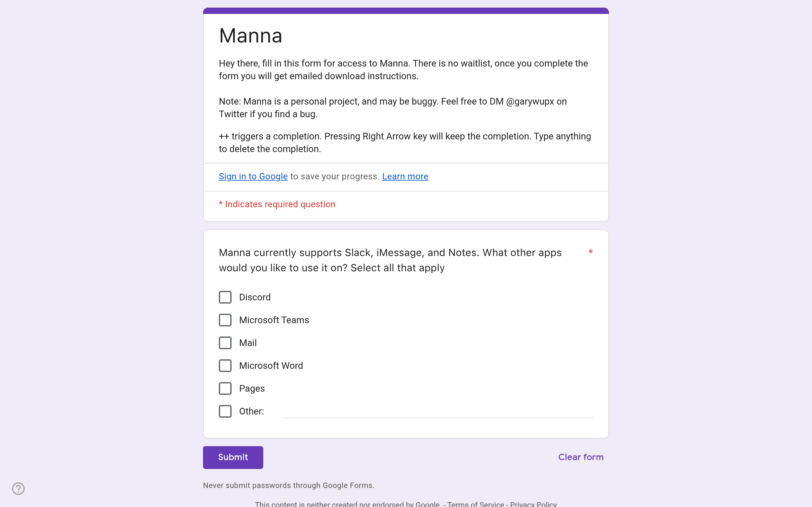The width and height of the screenshot is (812, 507).
Task: Open the Sign in to Google link
Action: pos(253,176)
